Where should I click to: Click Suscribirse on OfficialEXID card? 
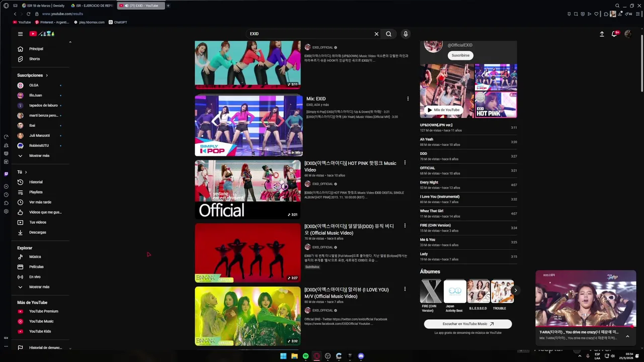(x=460, y=55)
